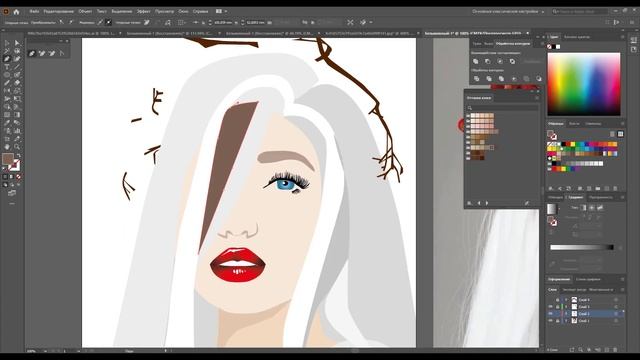
Task: Hide the second layer using its eye icon
Action: [550, 307]
